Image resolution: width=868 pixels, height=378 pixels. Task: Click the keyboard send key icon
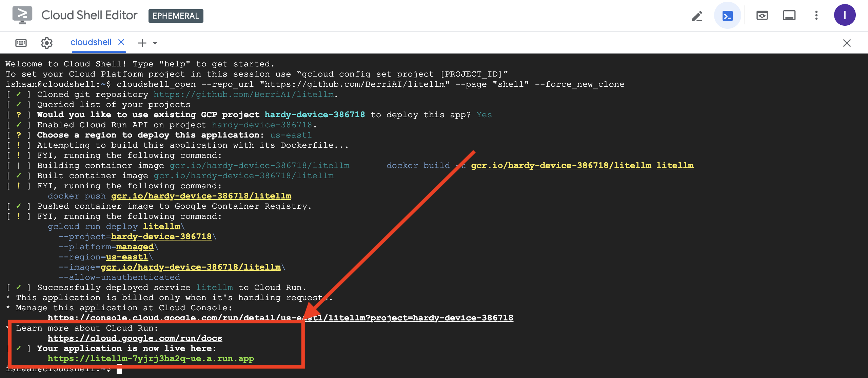(x=21, y=43)
